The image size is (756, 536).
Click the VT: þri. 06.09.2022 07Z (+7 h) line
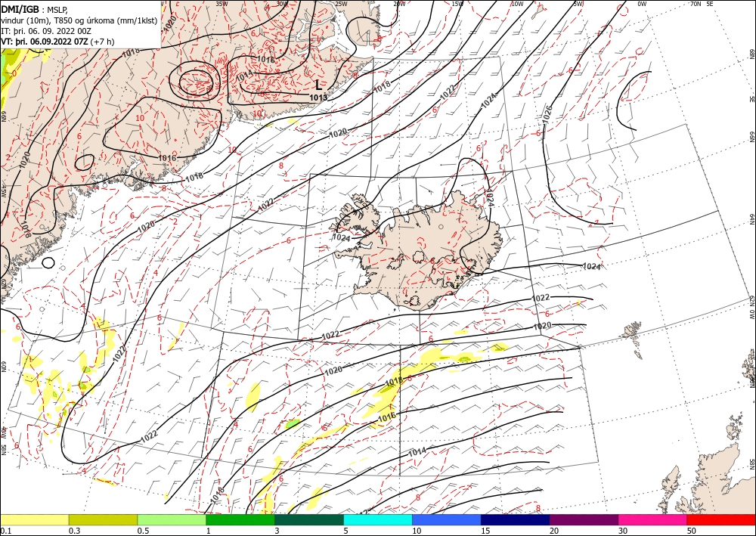click(x=58, y=42)
